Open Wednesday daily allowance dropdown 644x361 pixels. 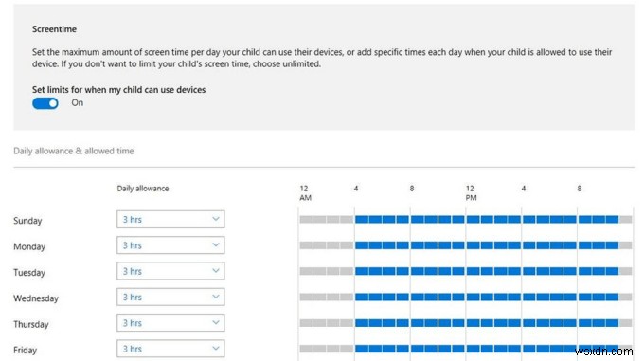point(170,297)
